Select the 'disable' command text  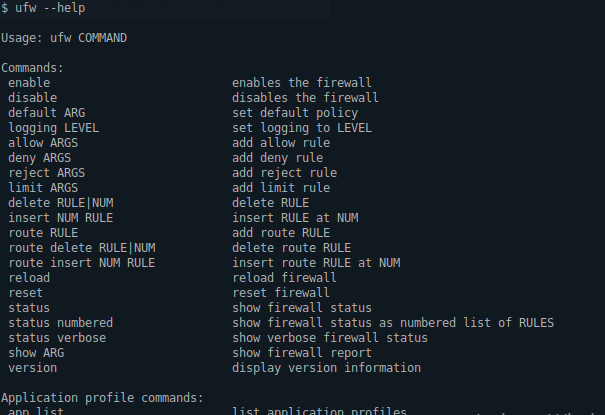(33, 98)
